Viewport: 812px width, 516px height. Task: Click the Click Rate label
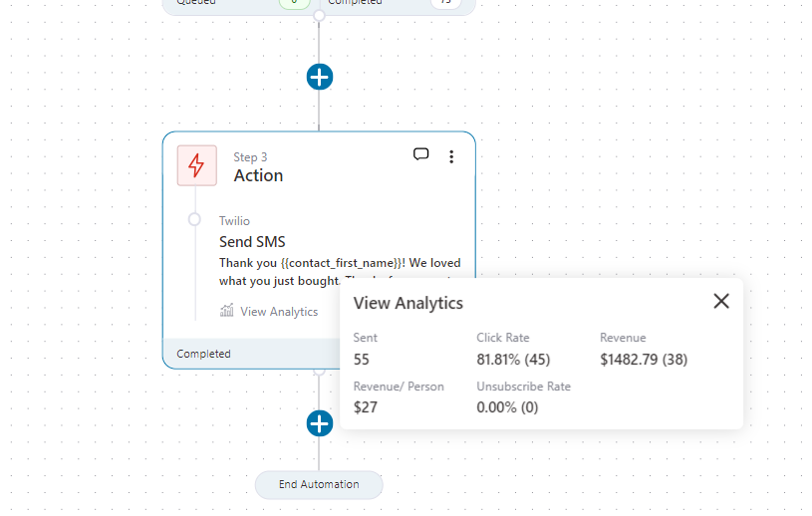pyautogui.click(x=503, y=338)
